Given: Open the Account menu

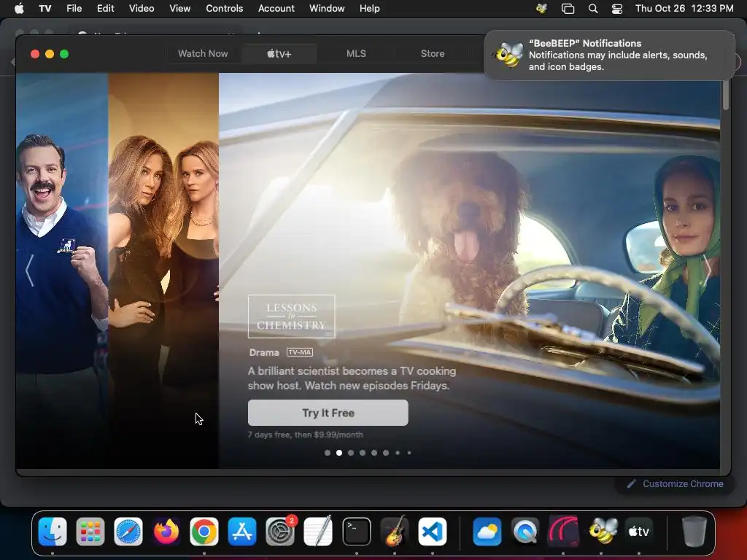Looking at the screenshot, I should (276, 8).
